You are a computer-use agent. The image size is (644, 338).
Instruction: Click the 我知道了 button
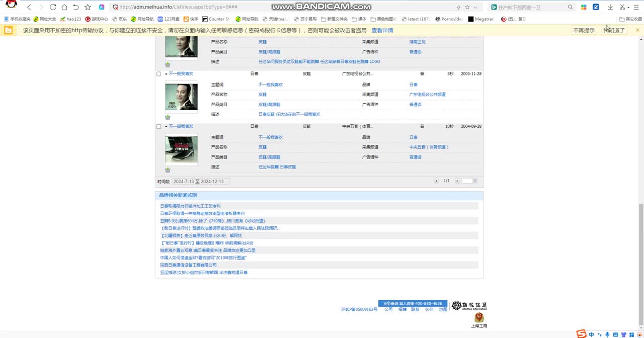[x=614, y=30]
